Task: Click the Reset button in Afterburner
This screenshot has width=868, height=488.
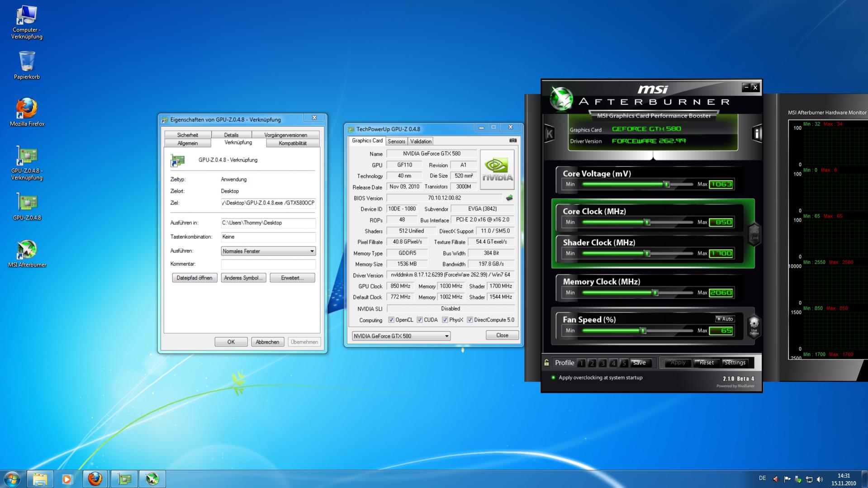Action: [707, 363]
